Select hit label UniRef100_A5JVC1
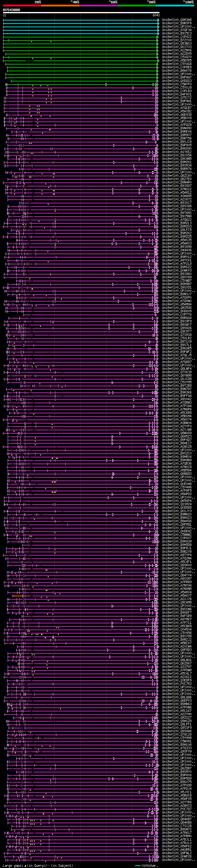Image resolution: width=197 pixels, height=868 pixels. click(x=177, y=792)
